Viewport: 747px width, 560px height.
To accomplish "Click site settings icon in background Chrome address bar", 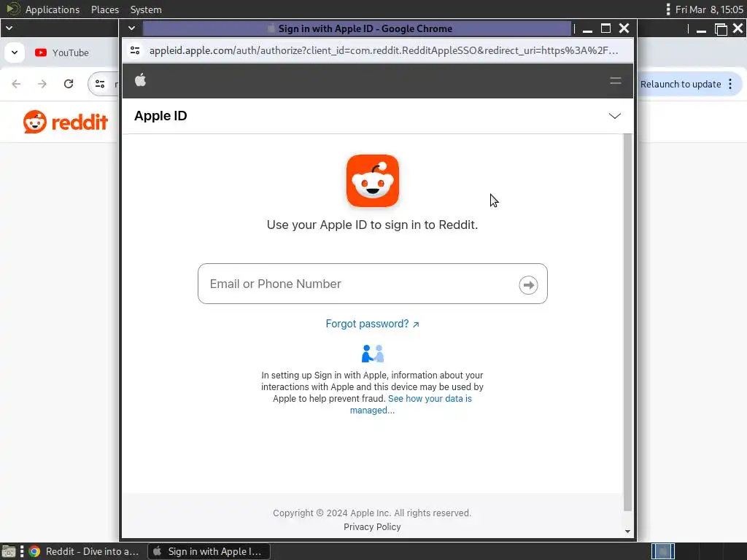I will [100, 84].
